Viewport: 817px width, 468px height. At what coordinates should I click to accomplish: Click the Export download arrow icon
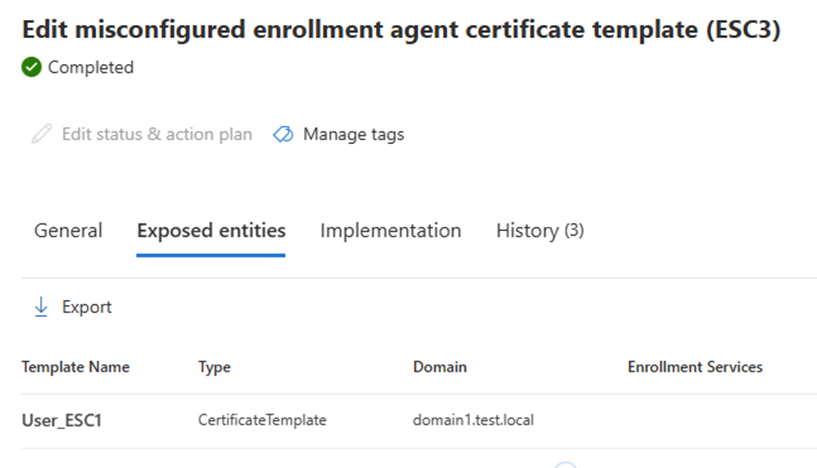[41, 307]
